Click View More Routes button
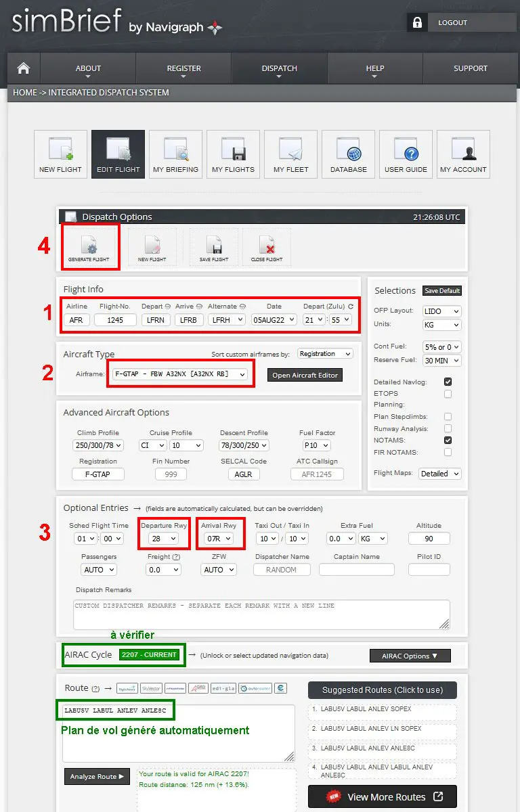The image size is (520, 812). tap(383, 796)
